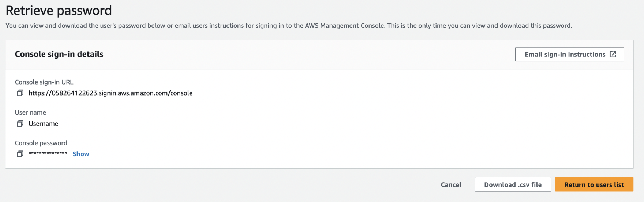Cancel the retrieve password page
The width and height of the screenshot is (644, 202).
coord(451,185)
